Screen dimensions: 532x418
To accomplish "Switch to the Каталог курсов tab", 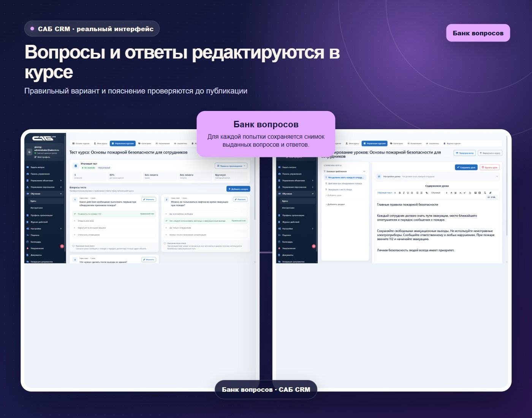I will tap(81, 144).
